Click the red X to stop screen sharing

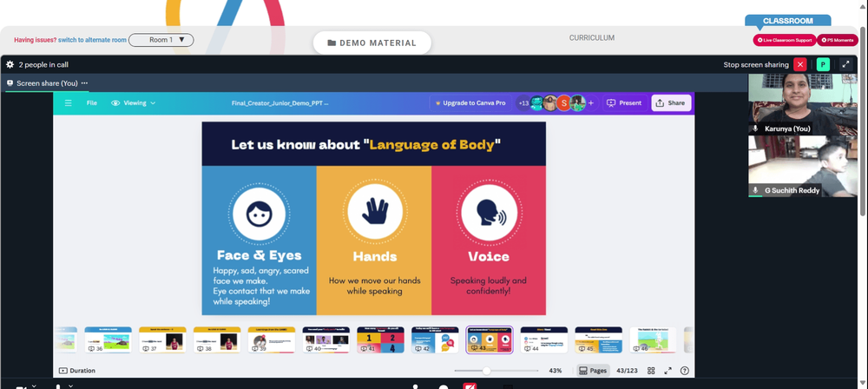pyautogui.click(x=800, y=65)
